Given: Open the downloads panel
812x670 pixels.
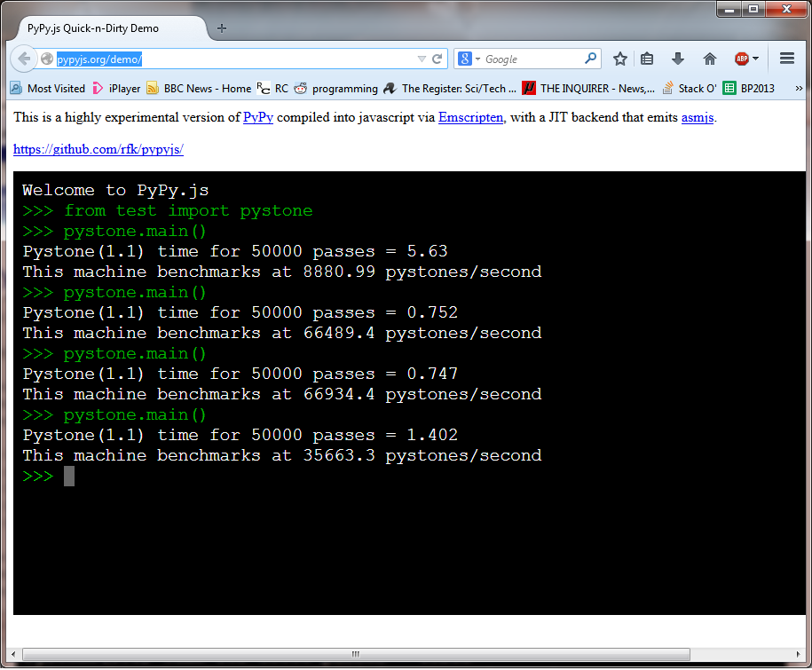Looking at the screenshot, I should click(x=677, y=59).
